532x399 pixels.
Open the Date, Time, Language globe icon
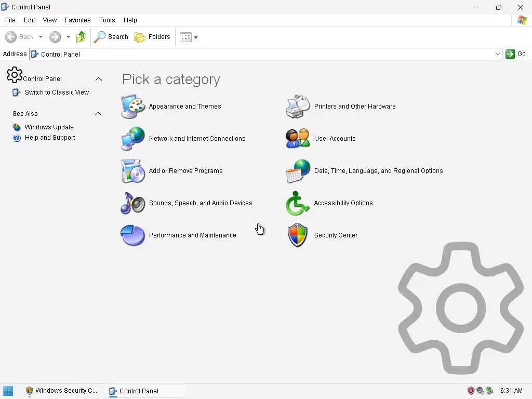[x=298, y=170]
